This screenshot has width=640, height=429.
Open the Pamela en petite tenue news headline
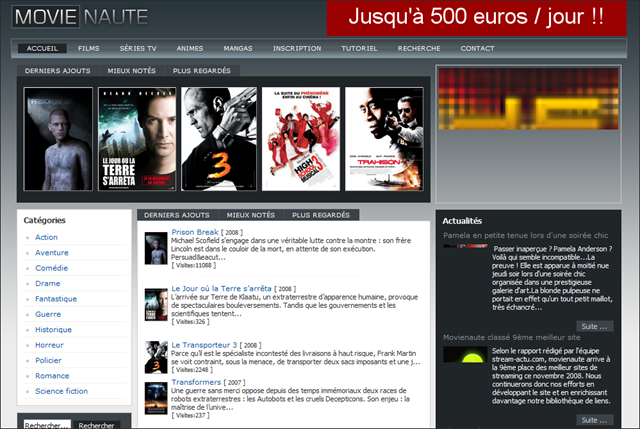[x=526, y=235]
